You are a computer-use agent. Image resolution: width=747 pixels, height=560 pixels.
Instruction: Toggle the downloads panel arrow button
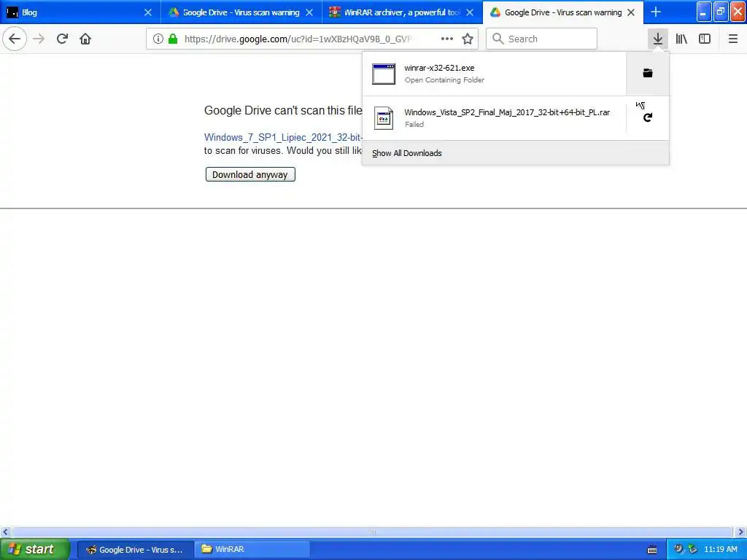coord(658,39)
